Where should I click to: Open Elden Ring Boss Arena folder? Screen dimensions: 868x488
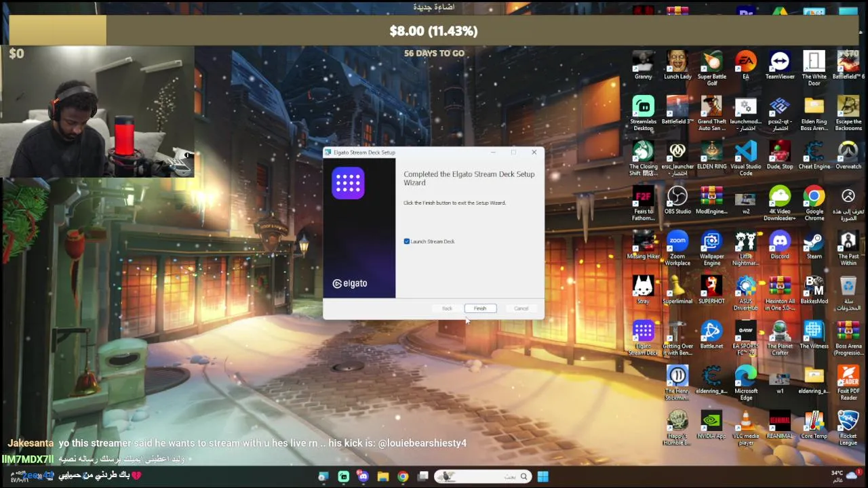coord(814,113)
